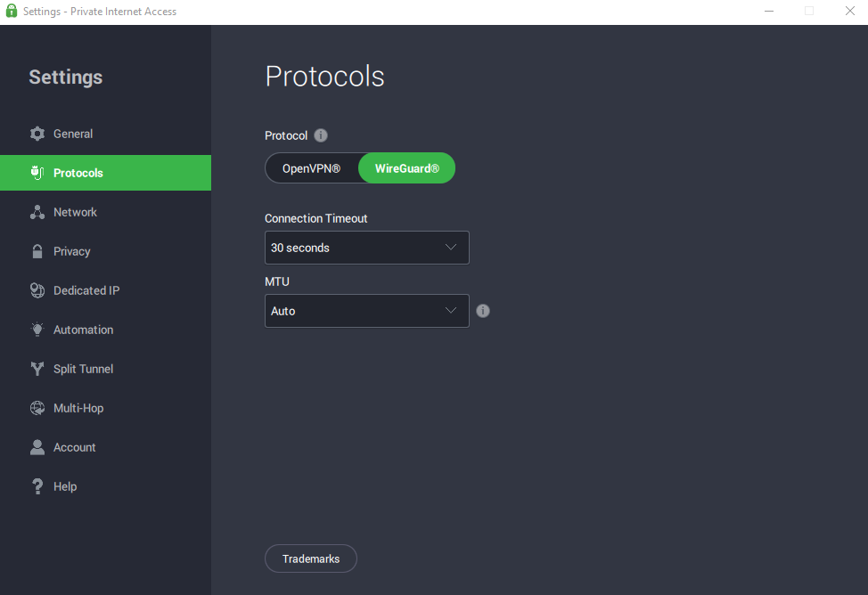Open Privacy settings label
The image size is (868, 595).
tap(72, 251)
